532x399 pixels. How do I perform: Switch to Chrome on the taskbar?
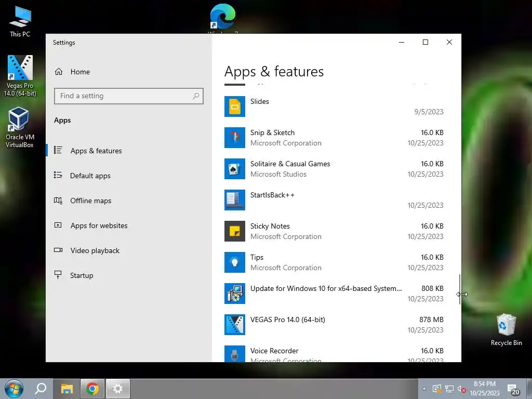(92, 389)
